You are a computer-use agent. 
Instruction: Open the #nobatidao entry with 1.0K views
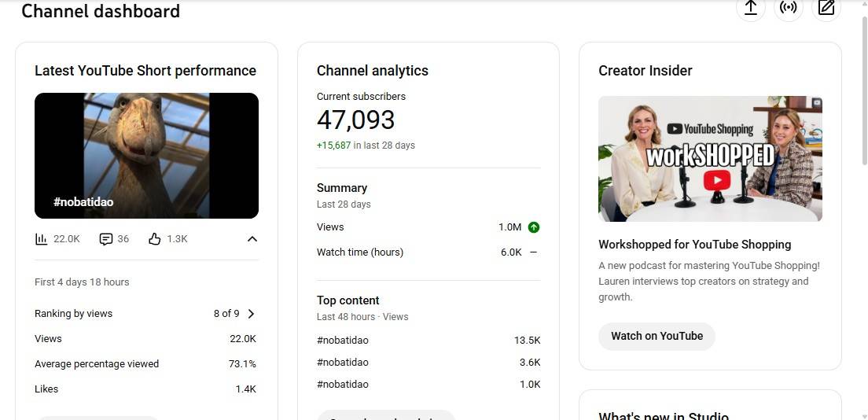point(343,385)
